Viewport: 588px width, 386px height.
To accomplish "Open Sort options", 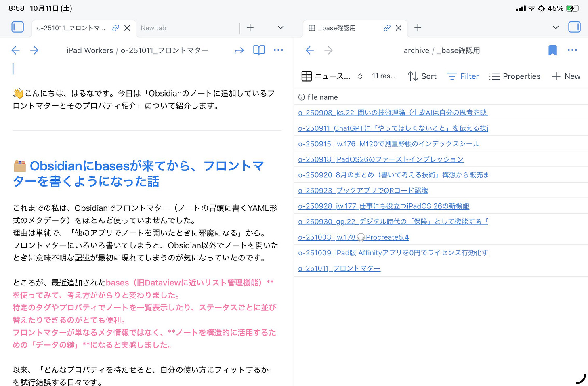I will coord(422,76).
